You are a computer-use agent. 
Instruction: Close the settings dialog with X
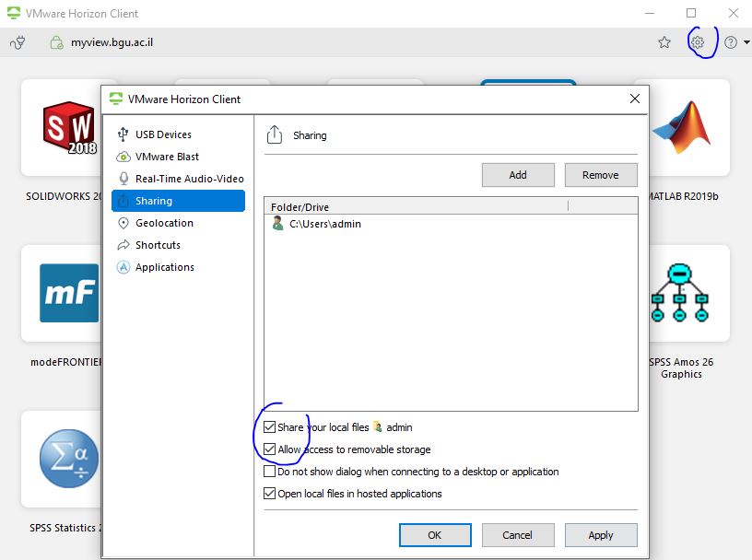[x=634, y=99]
